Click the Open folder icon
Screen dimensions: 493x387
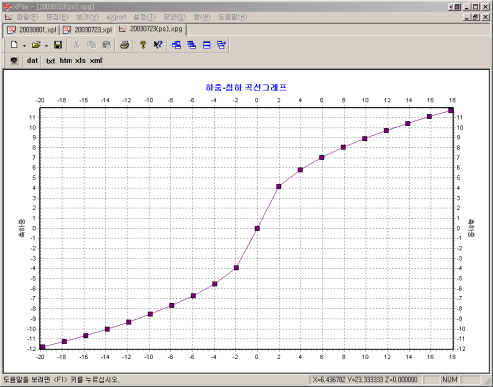coord(36,45)
